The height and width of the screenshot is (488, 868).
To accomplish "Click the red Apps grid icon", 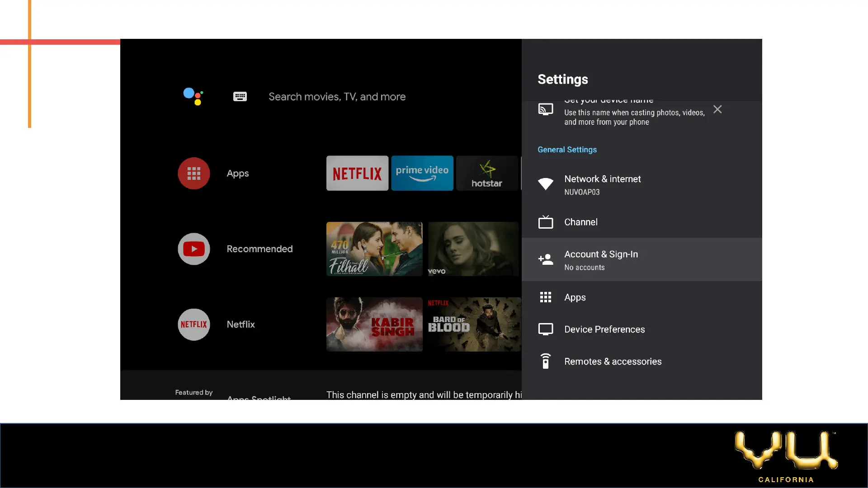I will [193, 174].
